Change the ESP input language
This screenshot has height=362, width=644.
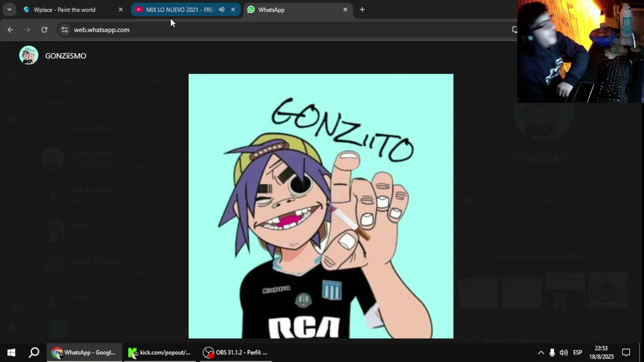(578, 352)
